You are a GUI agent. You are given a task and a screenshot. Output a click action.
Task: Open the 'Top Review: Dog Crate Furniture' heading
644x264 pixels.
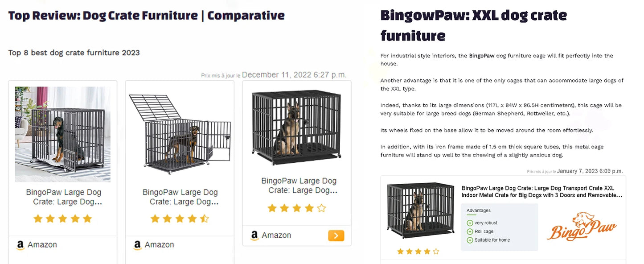coord(146,15)
